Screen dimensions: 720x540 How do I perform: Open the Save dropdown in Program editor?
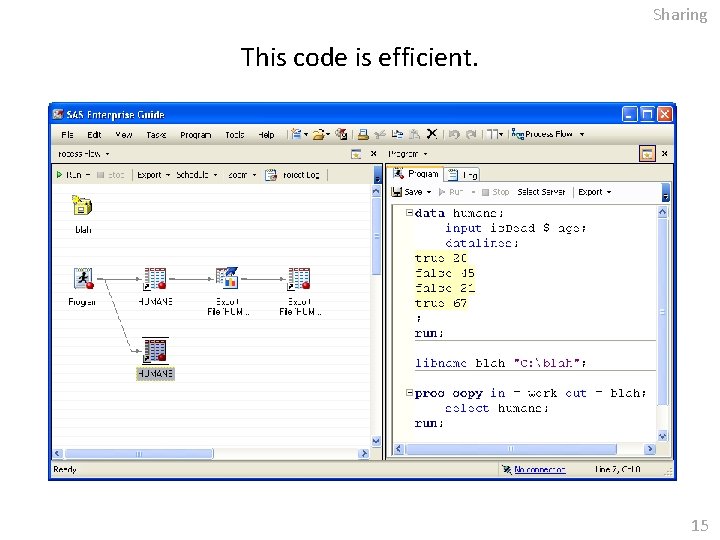pos(429,192)
